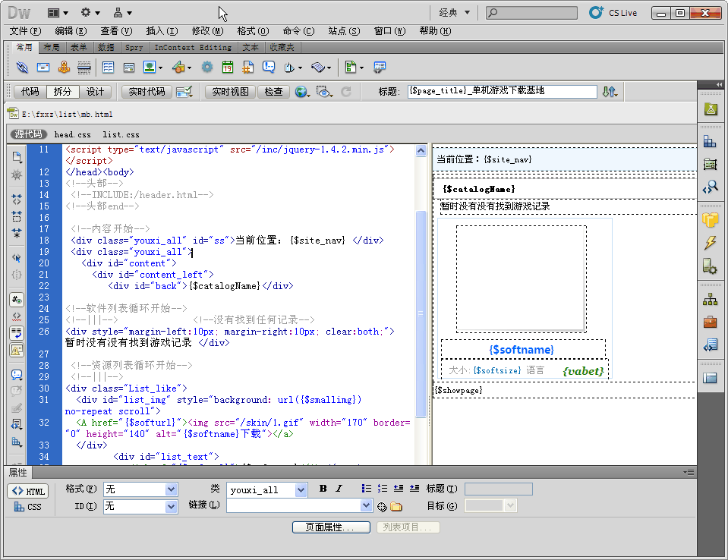Click the Open Documents icon in coding toolbar
This screenshot has width=728, height=560.
click(x=17, y=157)
